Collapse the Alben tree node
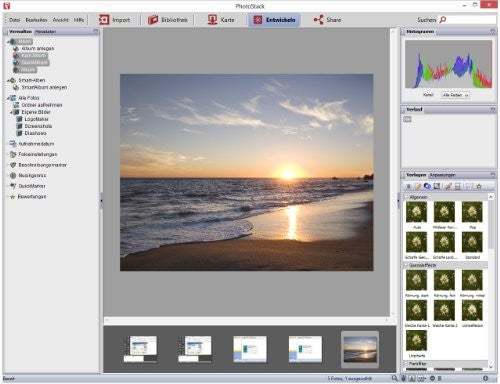Screen dimensions: 500x384 8,42
